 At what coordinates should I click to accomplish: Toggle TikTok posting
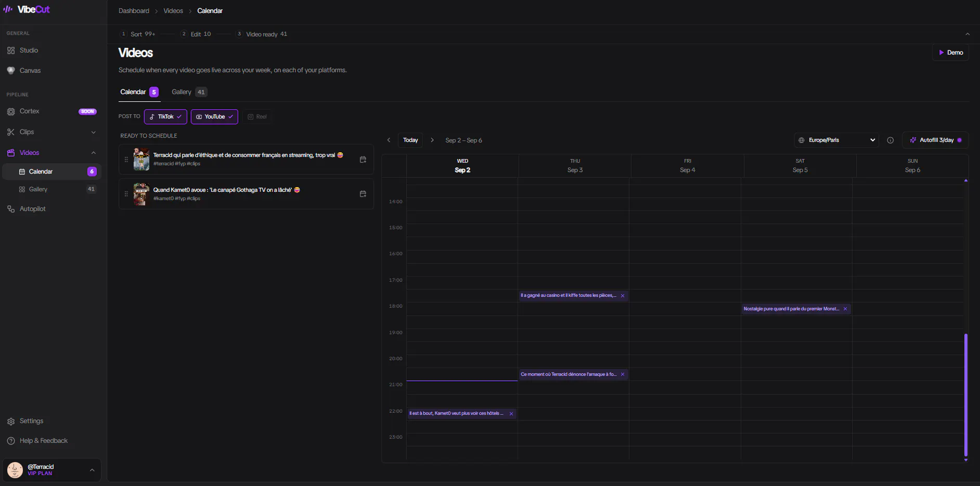(x=165, y=117)
